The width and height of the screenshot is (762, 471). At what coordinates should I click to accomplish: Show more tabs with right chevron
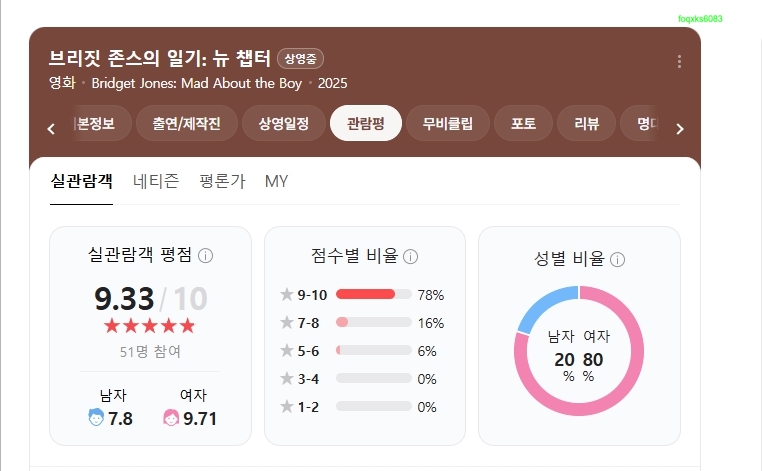click(x=680, y=129)
